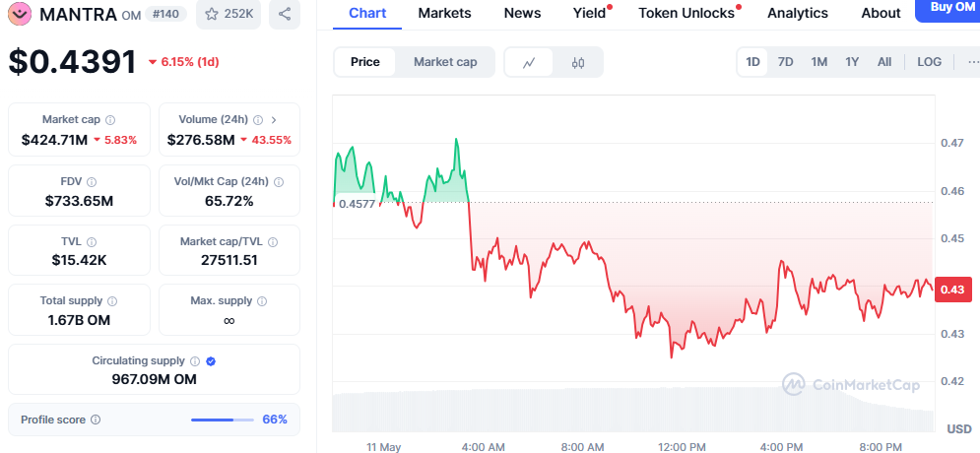The image size is (980, 453).
Task: Click the Circulating supply verified badge
Action: pos(211,361)
